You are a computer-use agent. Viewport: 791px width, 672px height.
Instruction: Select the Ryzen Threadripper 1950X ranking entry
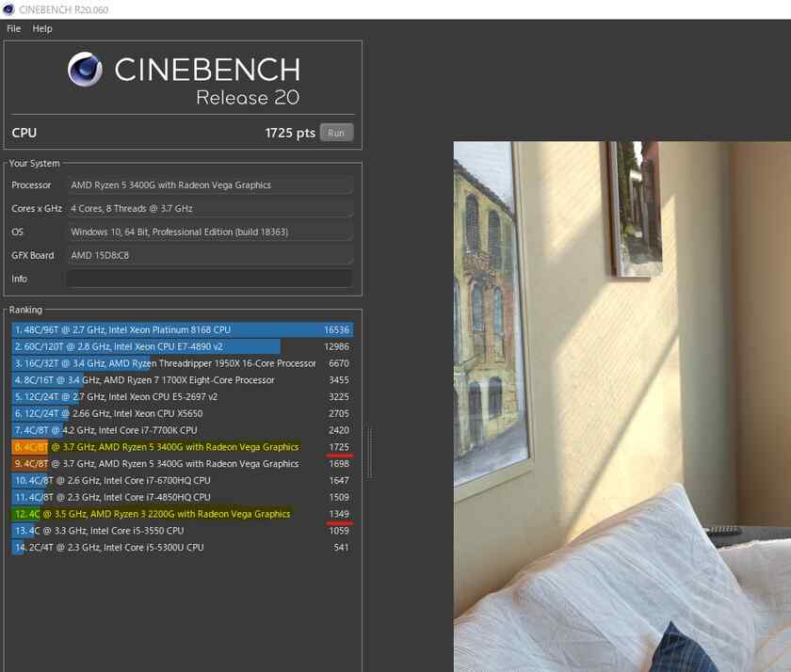click(169, 362)
